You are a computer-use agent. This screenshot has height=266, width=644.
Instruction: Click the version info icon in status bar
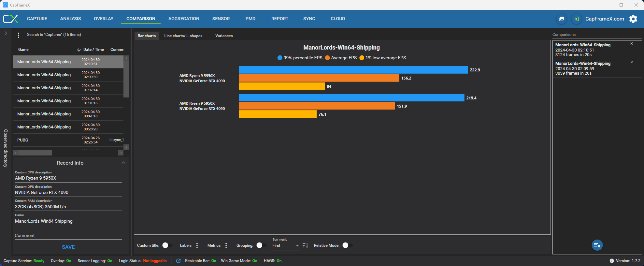pyautogui.click(x=612, y=261)
